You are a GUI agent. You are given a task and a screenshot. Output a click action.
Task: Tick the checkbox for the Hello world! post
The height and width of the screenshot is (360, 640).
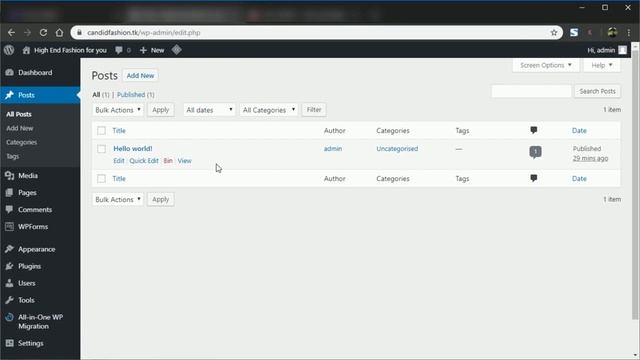101,149
